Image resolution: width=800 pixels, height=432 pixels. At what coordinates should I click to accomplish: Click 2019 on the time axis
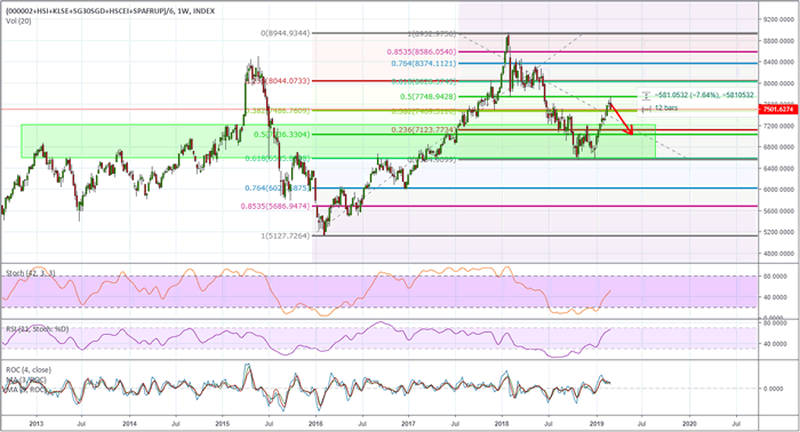coord(597,424)
